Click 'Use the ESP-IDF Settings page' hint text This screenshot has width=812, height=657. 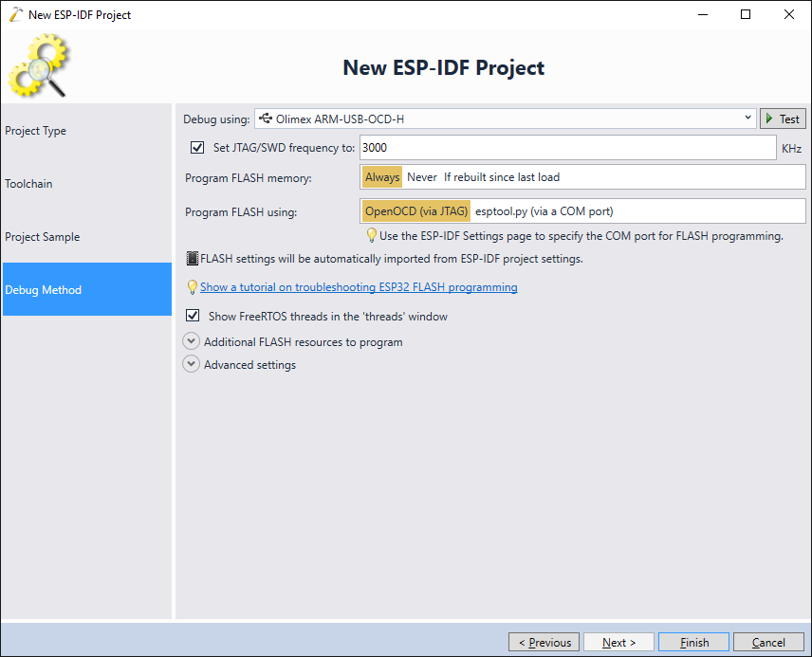tap(581, 235)
